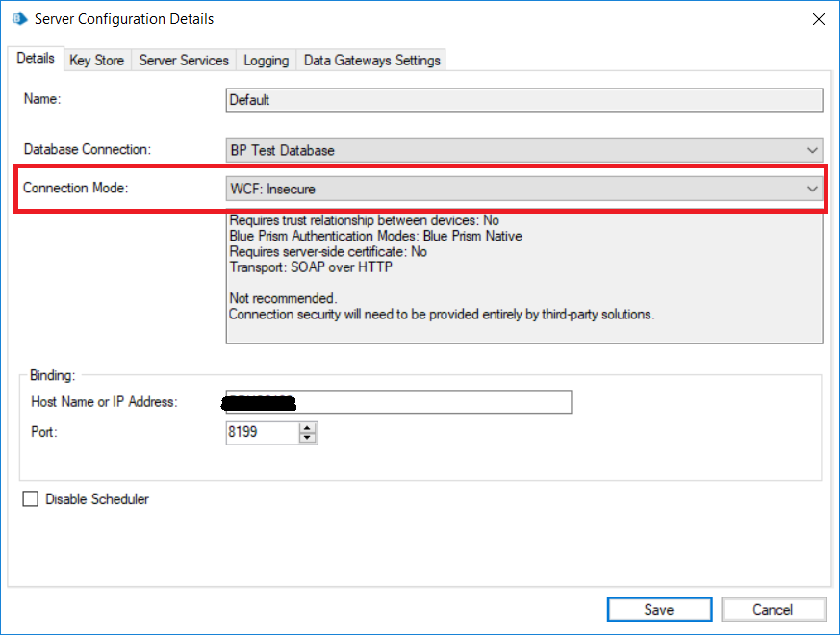Click the connection mode description box
840x635 pixels.
coord(524,277)
